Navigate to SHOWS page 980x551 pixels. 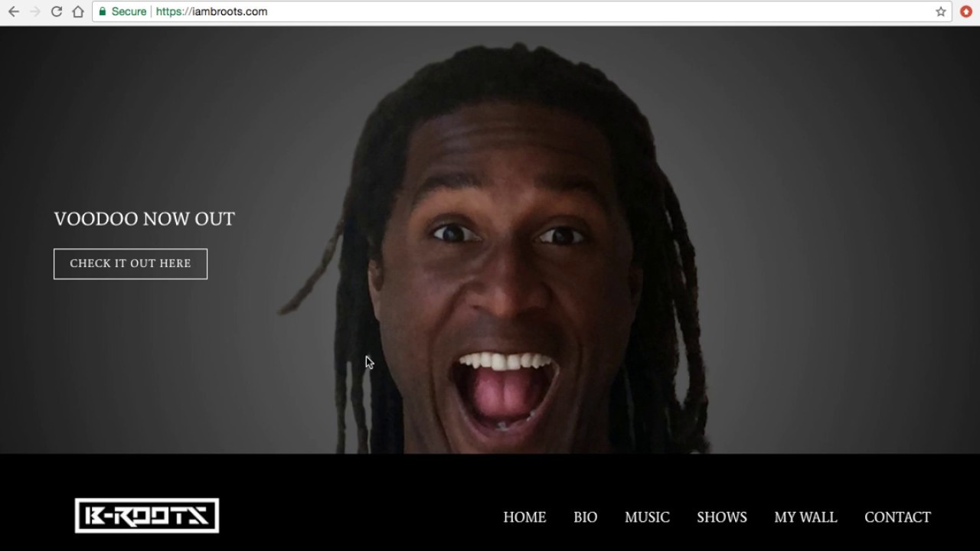click(x=722, y=517)
